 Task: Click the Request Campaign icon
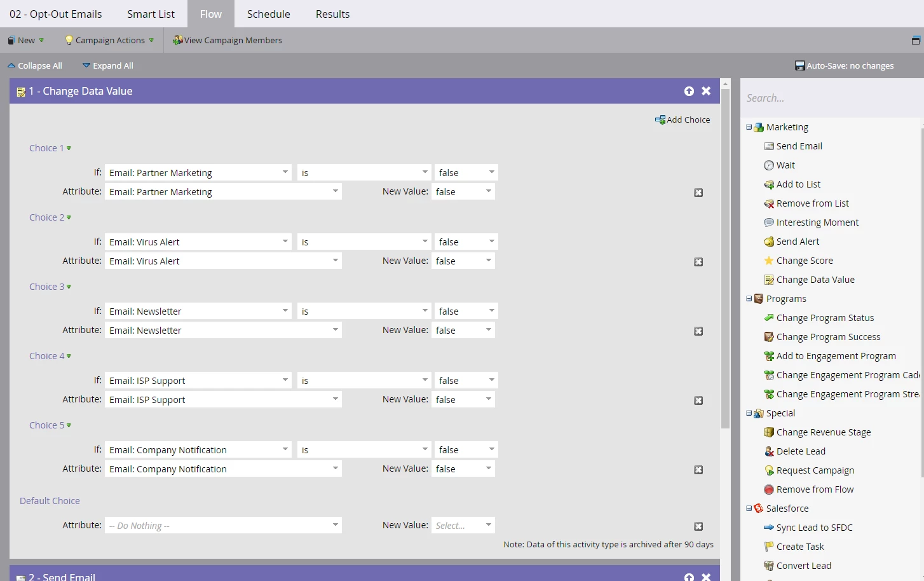coord(768,470)
